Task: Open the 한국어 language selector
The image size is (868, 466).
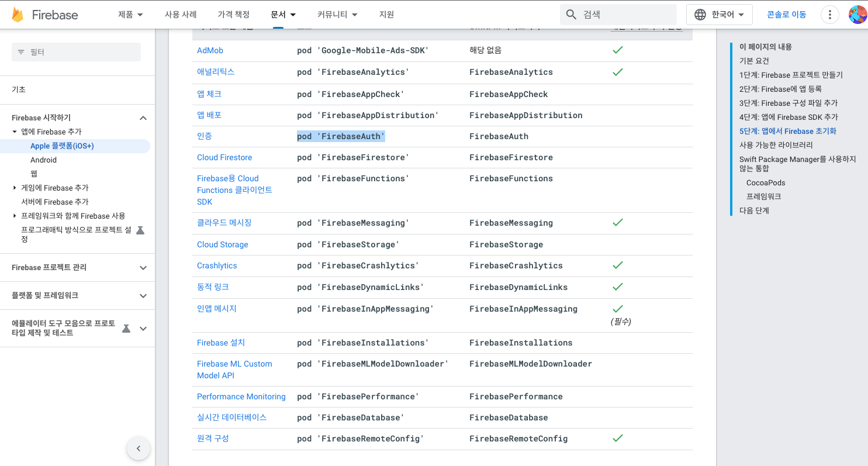Action: point(719,14)
